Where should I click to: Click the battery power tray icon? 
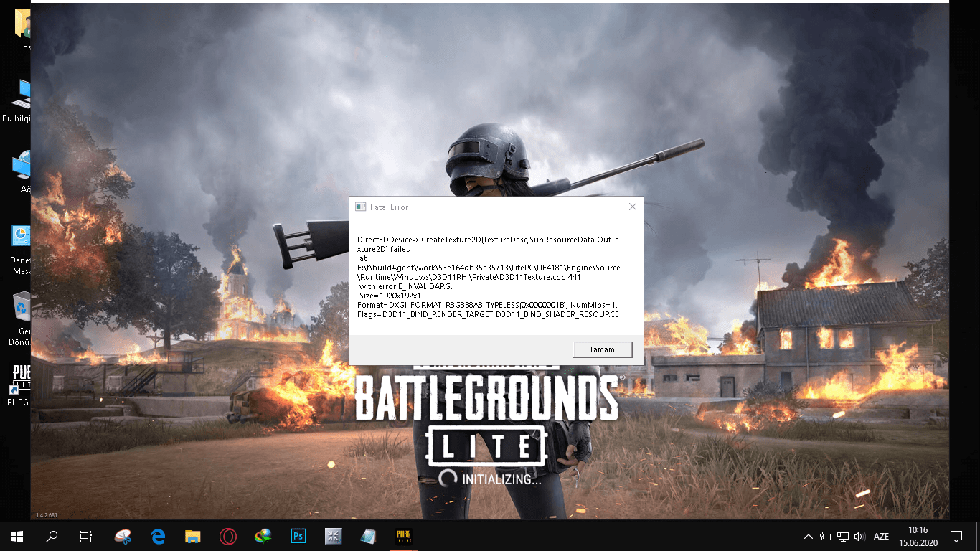coord(826,536)
